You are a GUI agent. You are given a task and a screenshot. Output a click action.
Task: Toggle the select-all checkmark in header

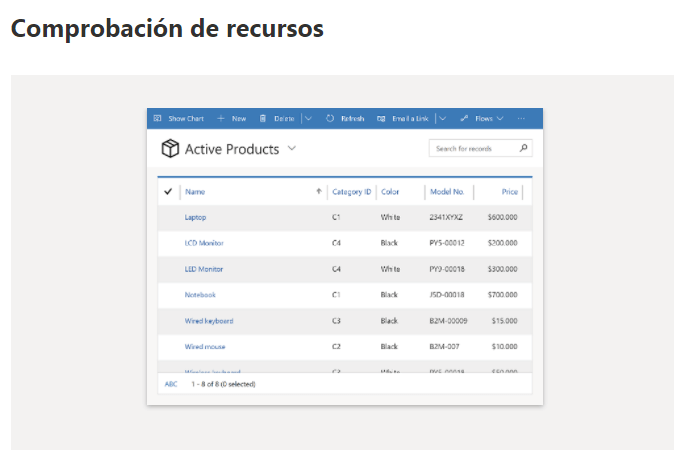point(167,191)
